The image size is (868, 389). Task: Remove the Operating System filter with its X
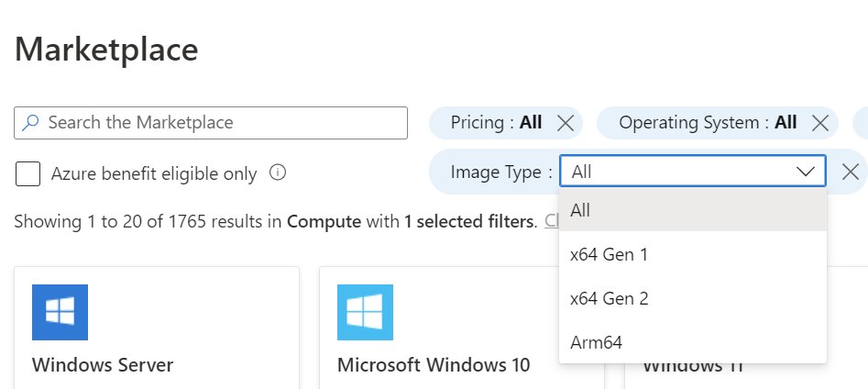819,123
